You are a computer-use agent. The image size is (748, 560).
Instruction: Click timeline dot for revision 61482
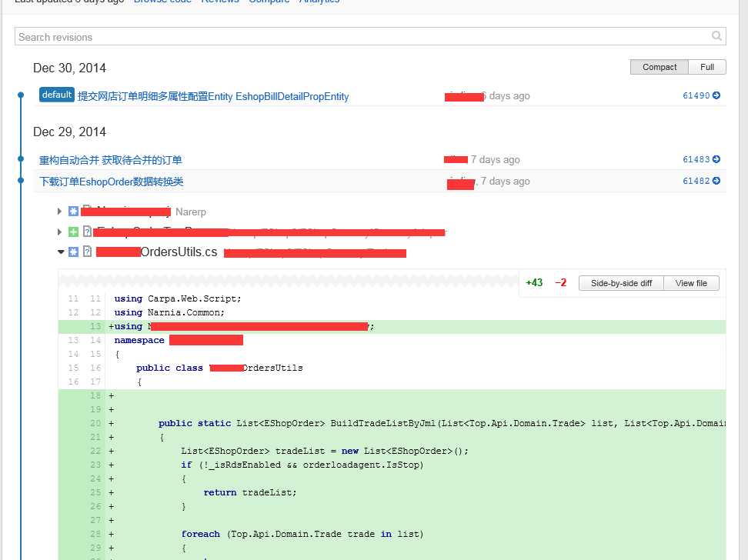21,180
